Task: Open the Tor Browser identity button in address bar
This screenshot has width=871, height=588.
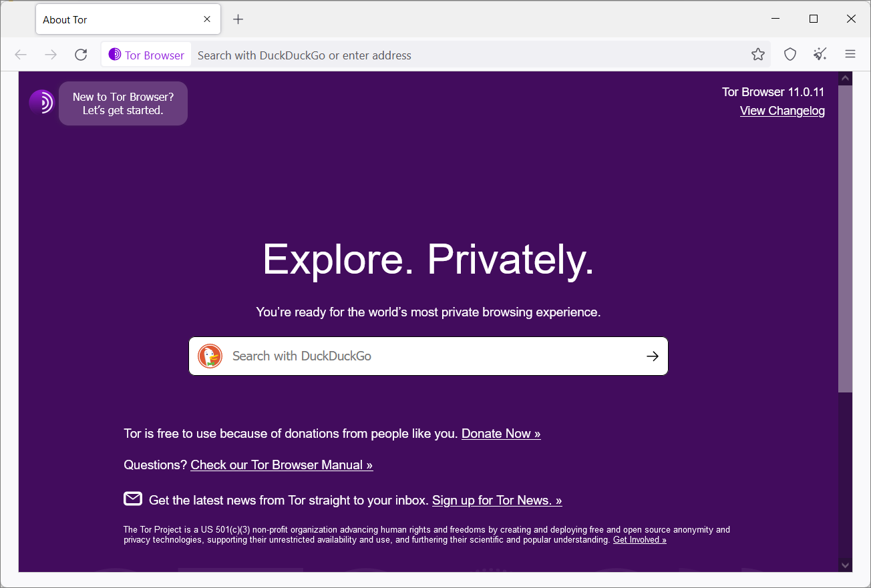Action: pos(146,55)
